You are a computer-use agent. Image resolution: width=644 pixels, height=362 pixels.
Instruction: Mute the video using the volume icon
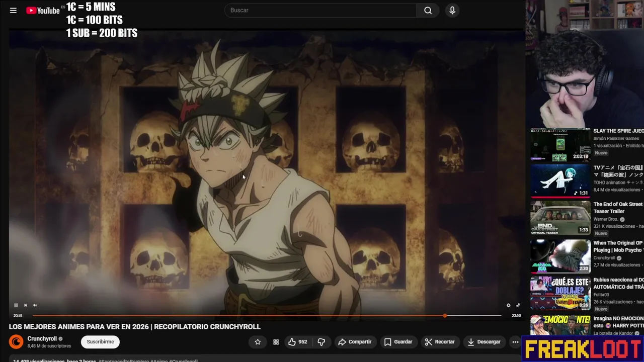(x=35, y=305)
